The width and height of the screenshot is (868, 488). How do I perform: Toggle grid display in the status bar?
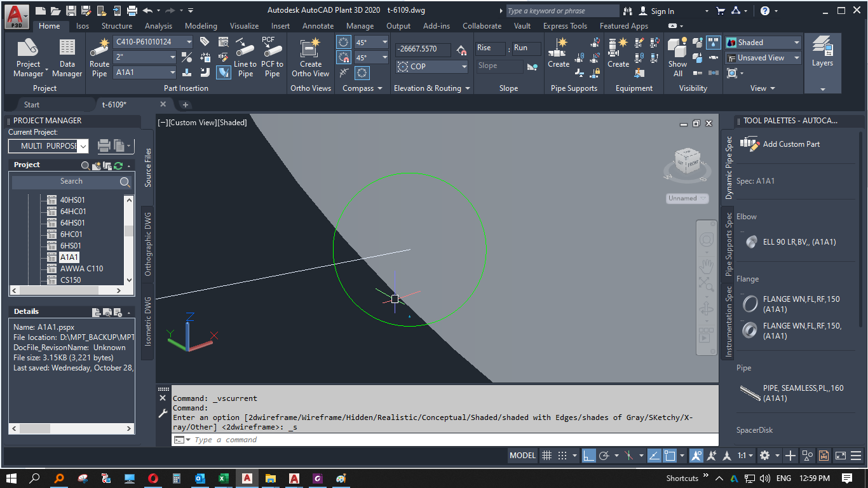click(x=547, y=456)
